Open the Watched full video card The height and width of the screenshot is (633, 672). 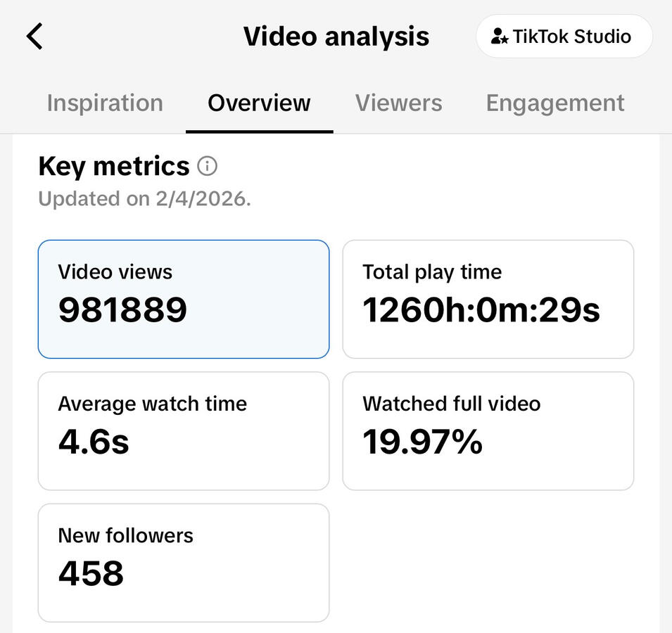tap(488, 430)
